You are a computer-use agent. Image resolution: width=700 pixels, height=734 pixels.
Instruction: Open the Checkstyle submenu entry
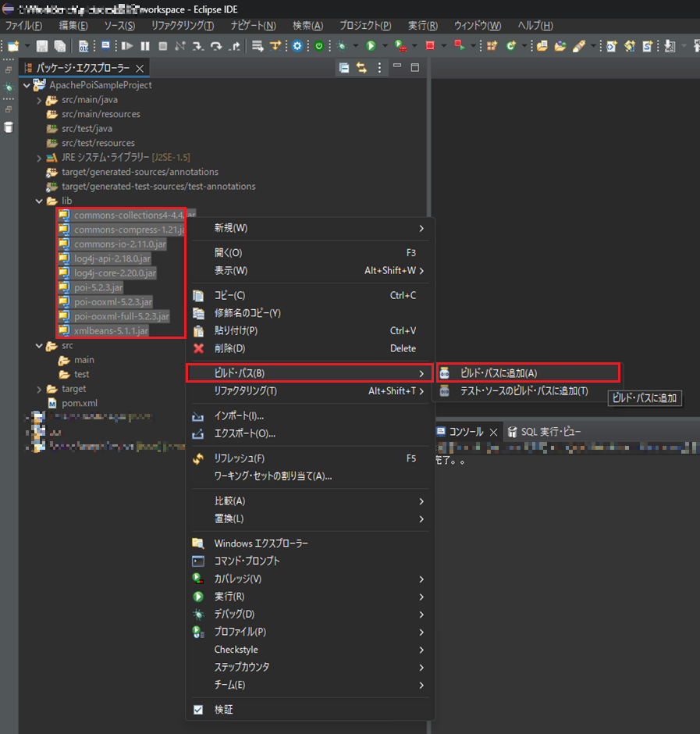point(309,650)
